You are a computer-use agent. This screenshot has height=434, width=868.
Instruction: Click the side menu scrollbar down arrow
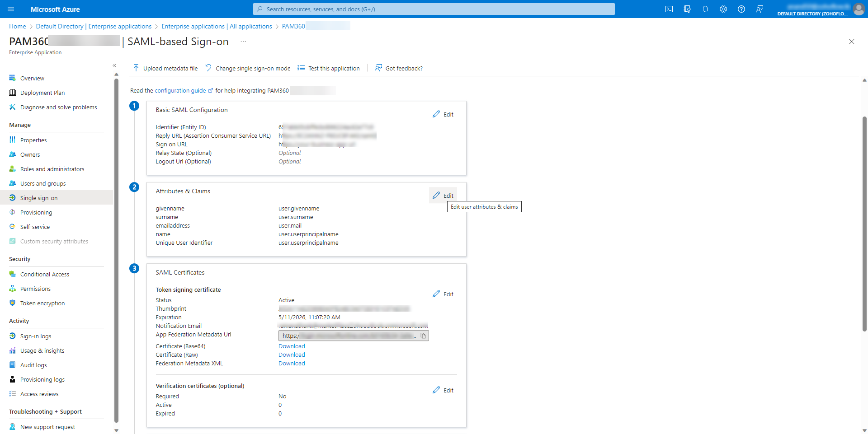(x=116, y=430)
